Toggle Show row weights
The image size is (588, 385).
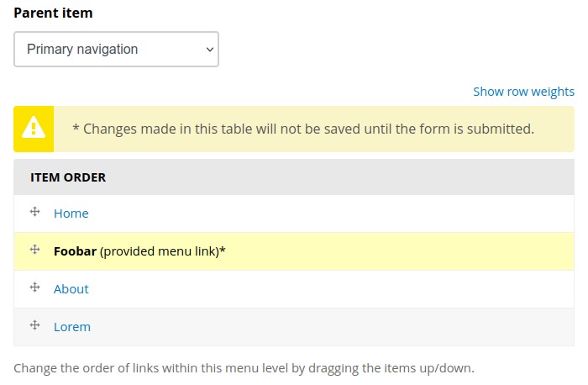pyautogui.click(x=523, y=92)
